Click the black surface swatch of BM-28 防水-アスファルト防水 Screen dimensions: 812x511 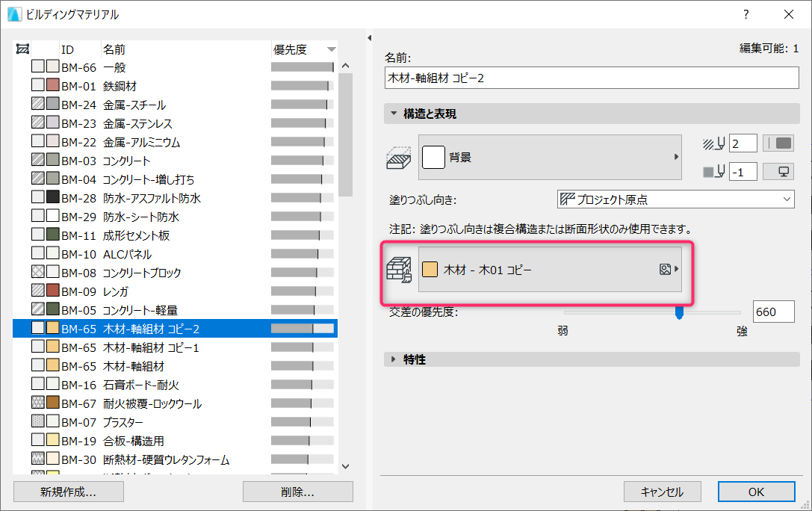(x=53, y=196)
